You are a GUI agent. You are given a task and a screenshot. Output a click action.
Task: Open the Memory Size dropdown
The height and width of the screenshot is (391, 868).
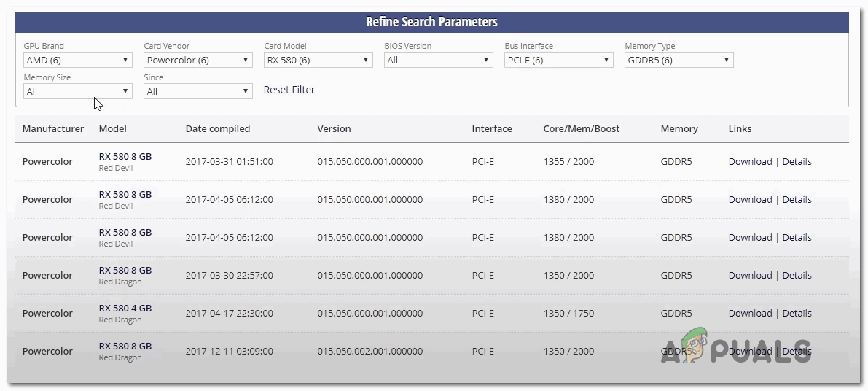[77, 92]
